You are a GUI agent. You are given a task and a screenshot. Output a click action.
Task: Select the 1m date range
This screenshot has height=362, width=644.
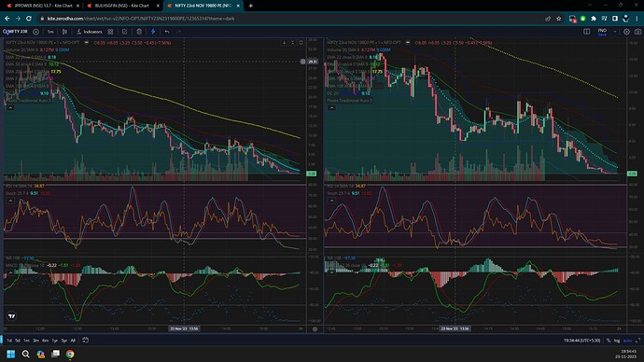[x=26, y=341]
